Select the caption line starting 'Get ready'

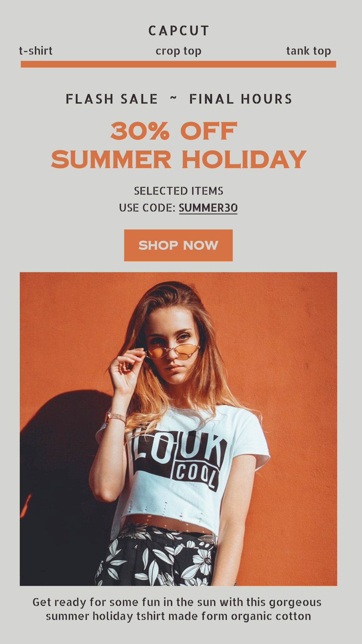tap(177, 602)
